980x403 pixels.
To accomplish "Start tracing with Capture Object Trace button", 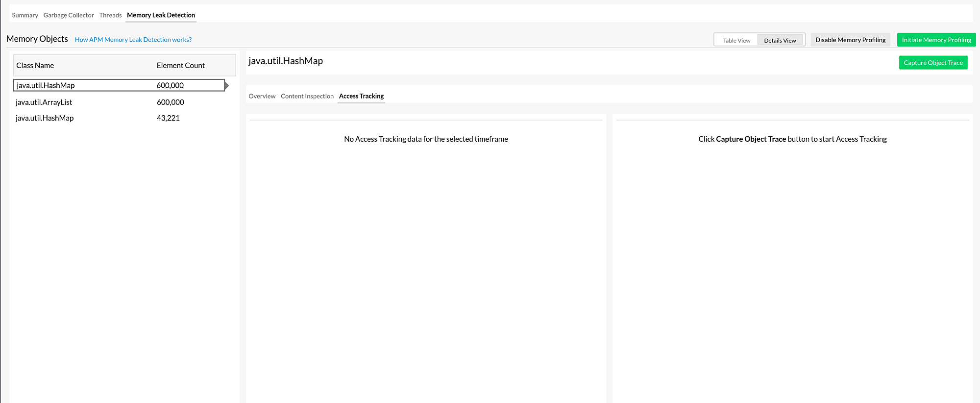I will 933,63.
